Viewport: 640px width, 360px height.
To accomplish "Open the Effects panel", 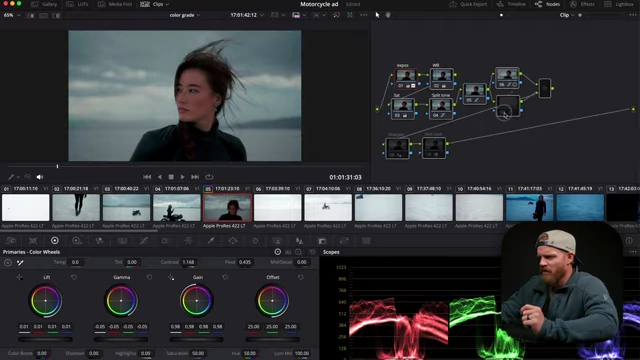I will pos(582,4).
